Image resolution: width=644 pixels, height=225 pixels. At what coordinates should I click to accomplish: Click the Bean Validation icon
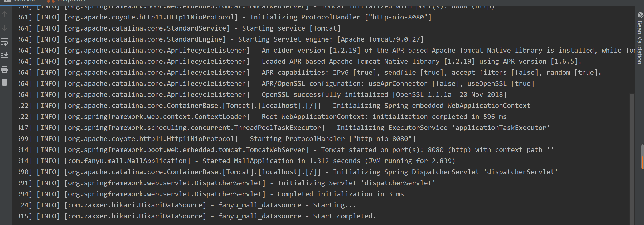coord(640,15)
